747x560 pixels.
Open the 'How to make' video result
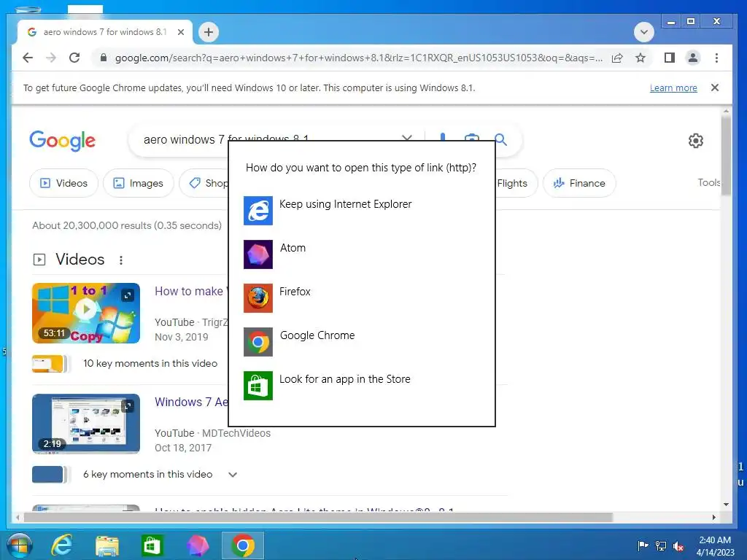tap(190, 291)
